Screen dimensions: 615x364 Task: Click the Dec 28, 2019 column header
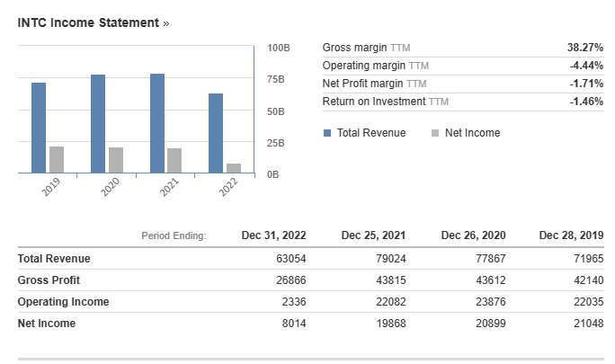(572, 235)
